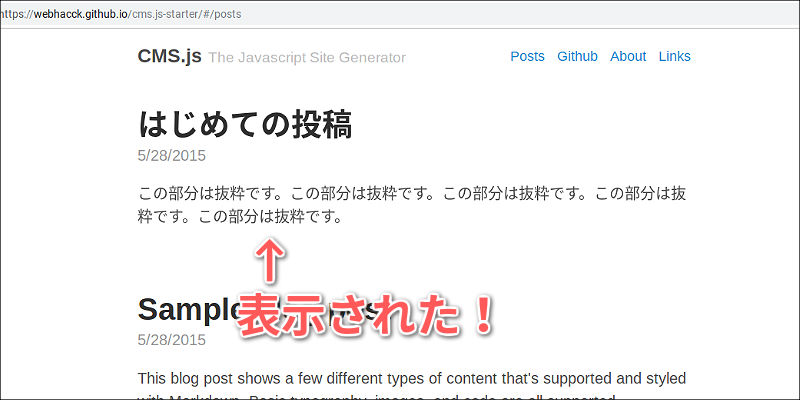
Task: Click the This blog post shows excerpt text
Action: click(x=412, y=379)
